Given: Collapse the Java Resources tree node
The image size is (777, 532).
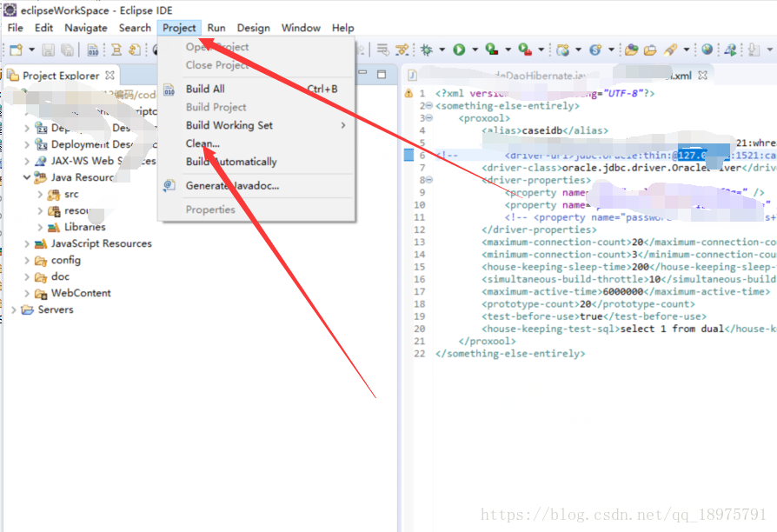Looking at the screenshot, I should point(27,177).
